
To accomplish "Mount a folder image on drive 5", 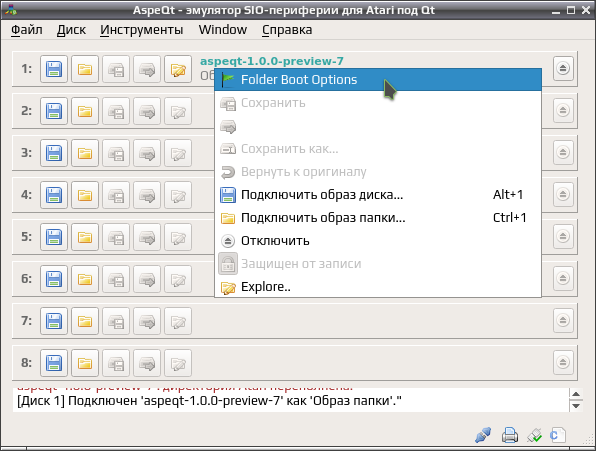I will 85,237.
